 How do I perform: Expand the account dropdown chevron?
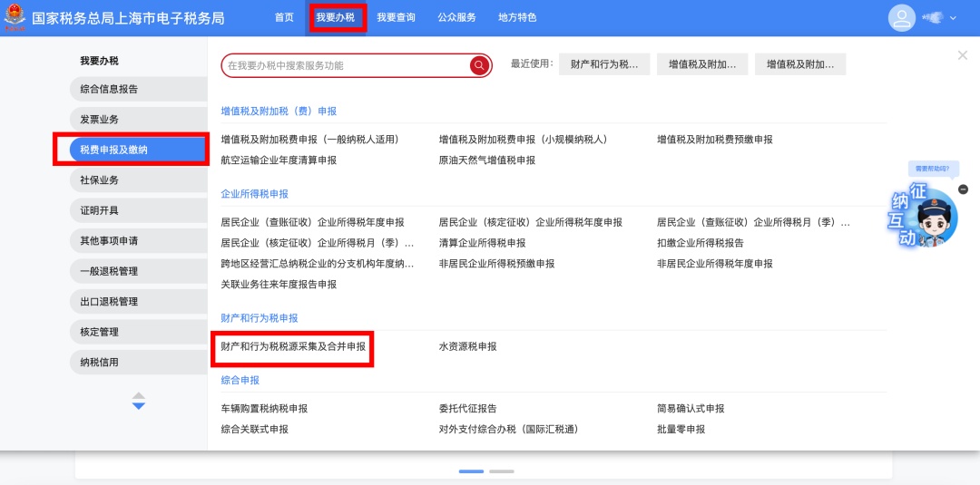pos(953,19)
